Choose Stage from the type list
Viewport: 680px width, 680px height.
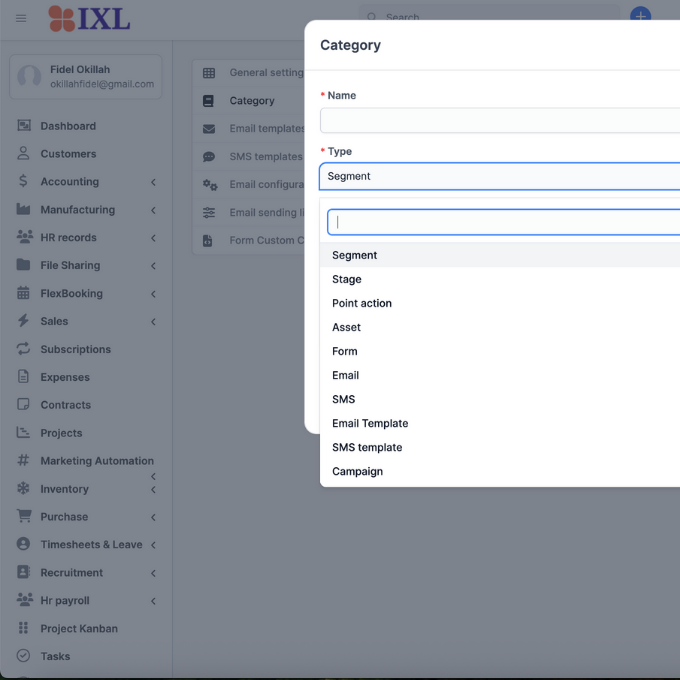(347, 279)
